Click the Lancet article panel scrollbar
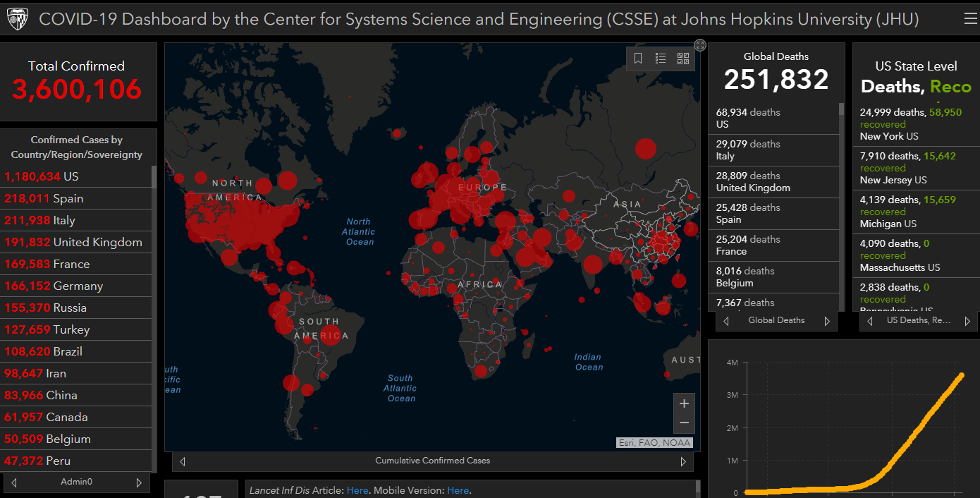The image size is (980, 498). [x=698, y=488]
